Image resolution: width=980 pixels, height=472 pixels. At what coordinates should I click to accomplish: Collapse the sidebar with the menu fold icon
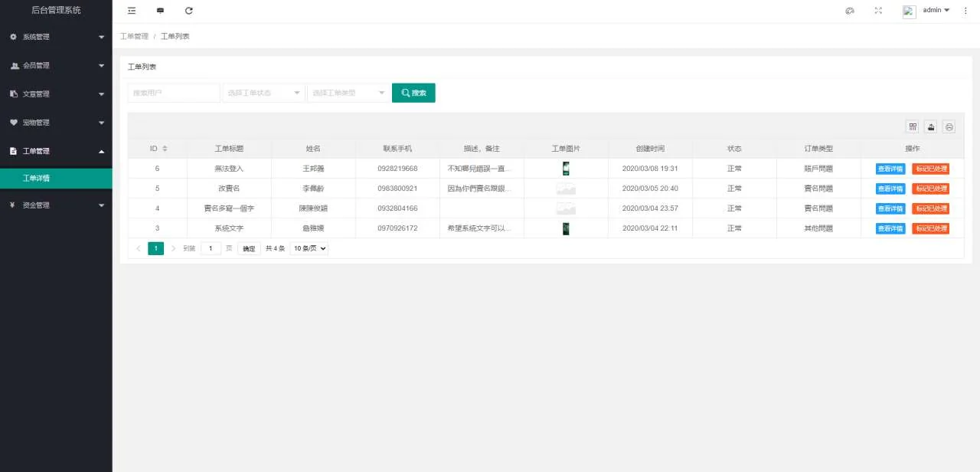point(132,11)
